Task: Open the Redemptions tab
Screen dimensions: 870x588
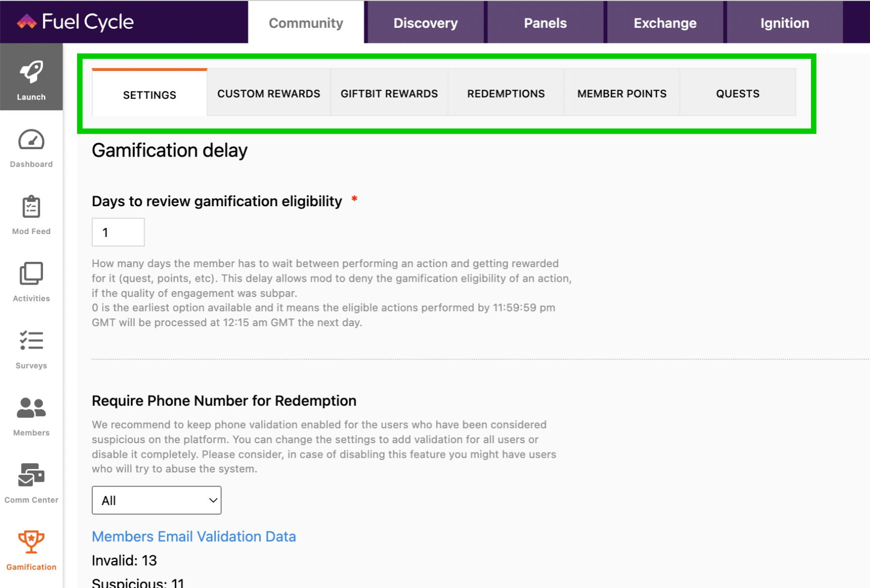Action: [x=506, y=93]
